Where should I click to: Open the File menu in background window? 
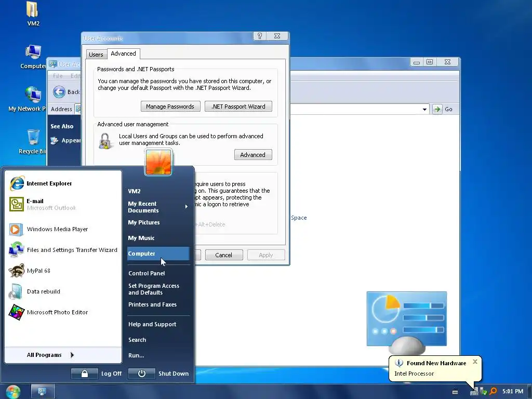click(x=58, y=76)
